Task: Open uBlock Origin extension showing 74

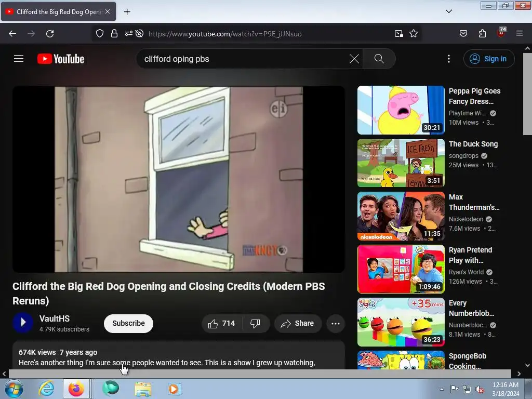Action: point(501,33)
